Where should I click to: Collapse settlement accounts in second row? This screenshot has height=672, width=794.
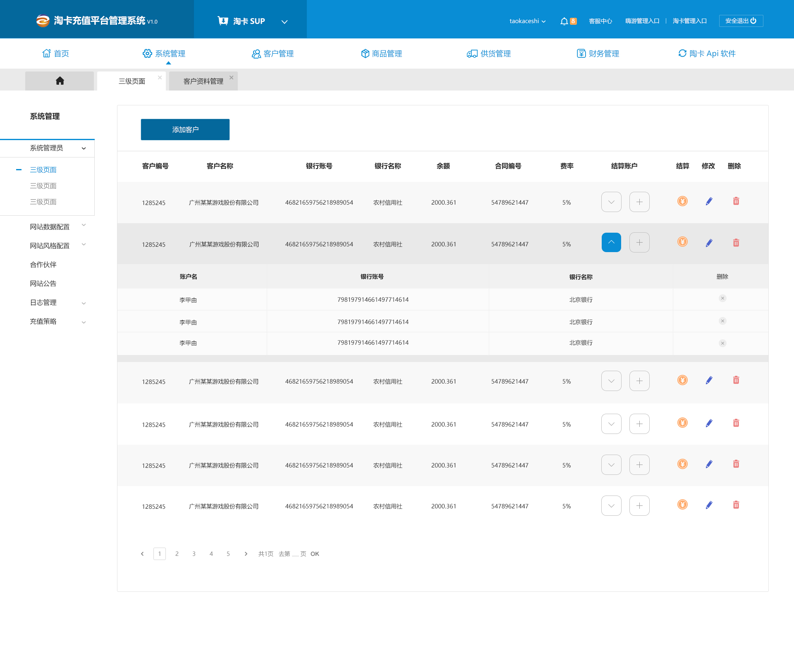[x=611, y=243]
